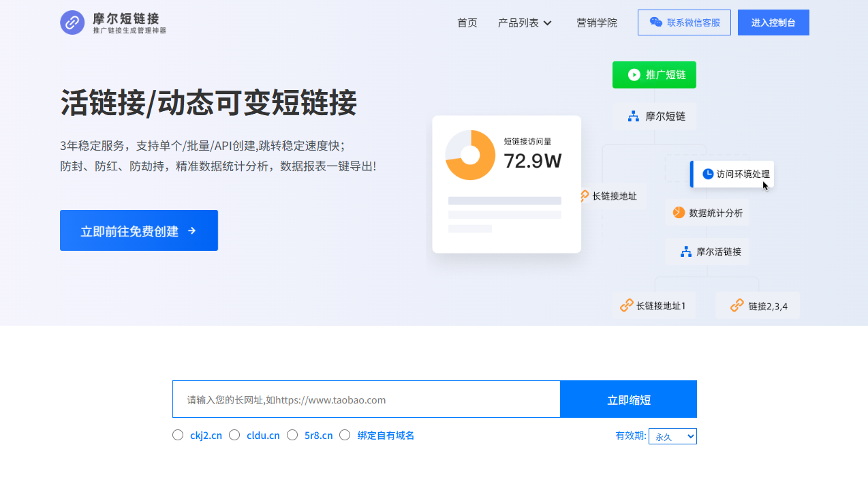Click the link icon beside 长链接地址1
The image size is (868, 488).
point(626,305)
